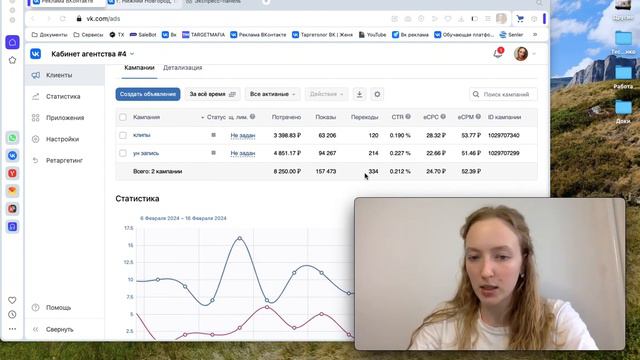Open the browser cart icon
Viewport: 640px width, 360px height.
coord(520,19)
